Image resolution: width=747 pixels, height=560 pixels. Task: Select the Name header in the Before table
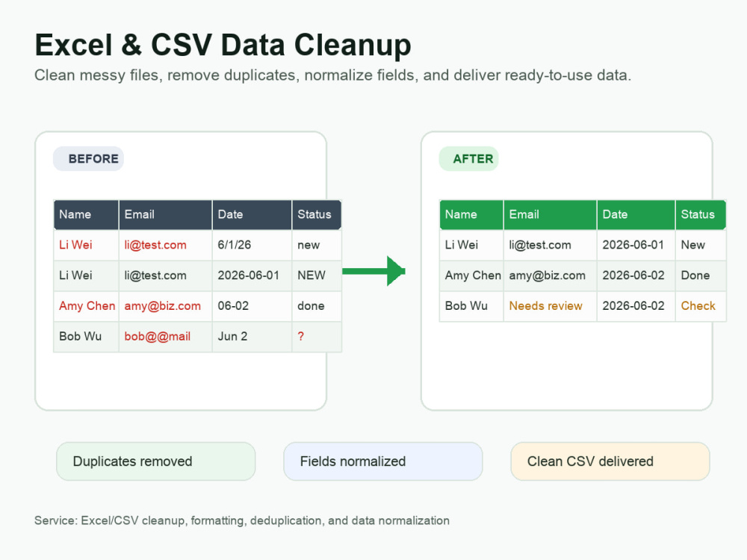point(86,215)
